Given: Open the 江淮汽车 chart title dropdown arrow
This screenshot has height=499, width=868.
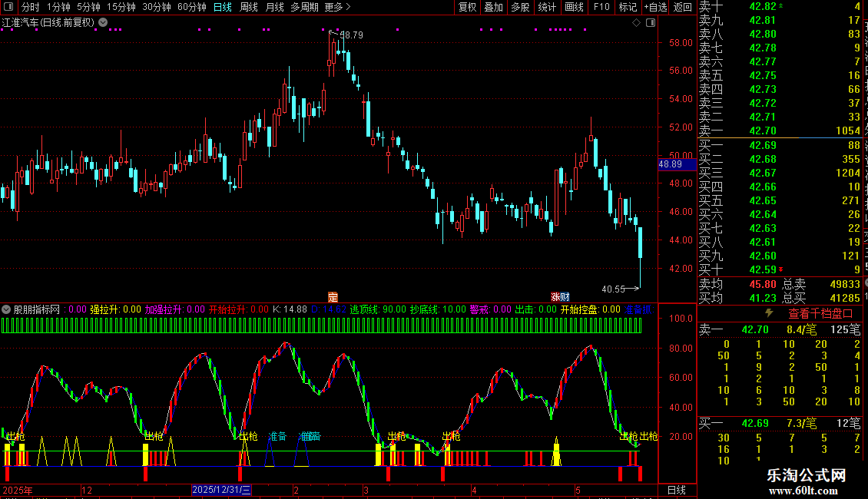Looking at the screenshot, I should tap(103, 23).
